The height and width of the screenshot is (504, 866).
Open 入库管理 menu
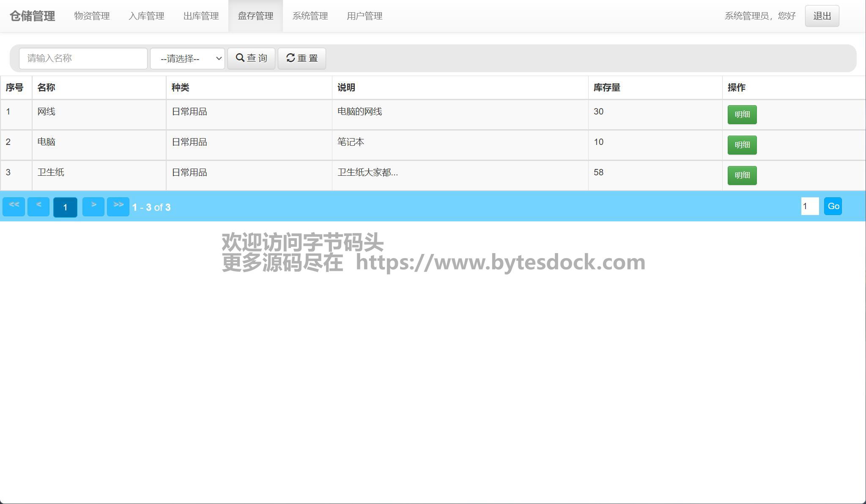[x=146, y=16]
